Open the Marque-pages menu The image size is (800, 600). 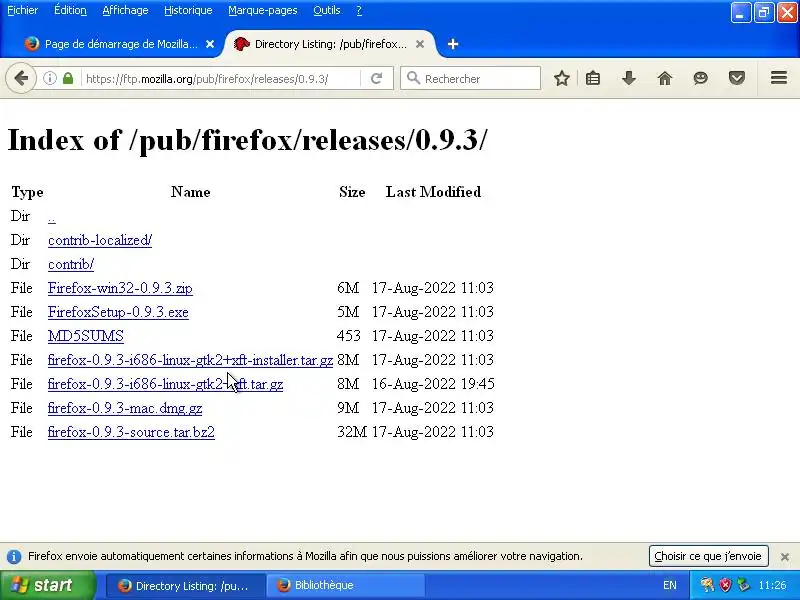(x=263, y=10)
